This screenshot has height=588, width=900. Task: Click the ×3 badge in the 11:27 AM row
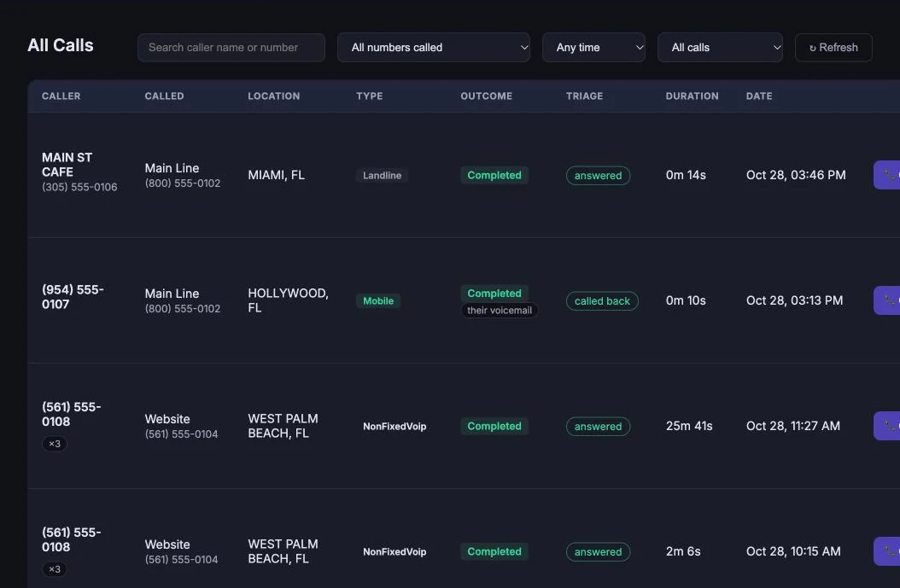click(55, 444)
